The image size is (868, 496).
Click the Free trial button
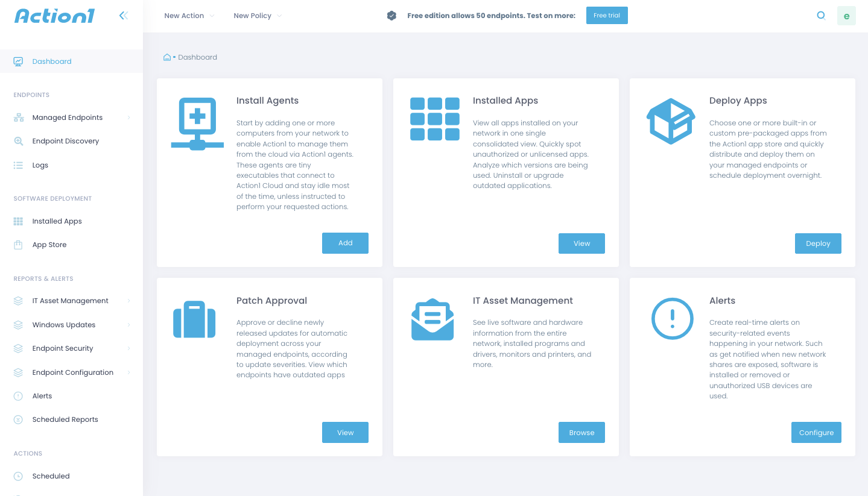607,16
